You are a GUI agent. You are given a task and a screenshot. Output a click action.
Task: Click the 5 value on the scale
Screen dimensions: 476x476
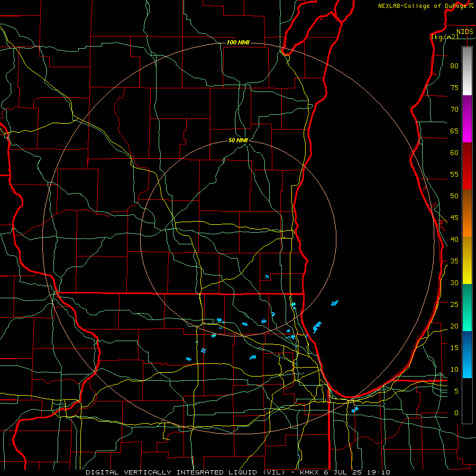click(456, 391)
